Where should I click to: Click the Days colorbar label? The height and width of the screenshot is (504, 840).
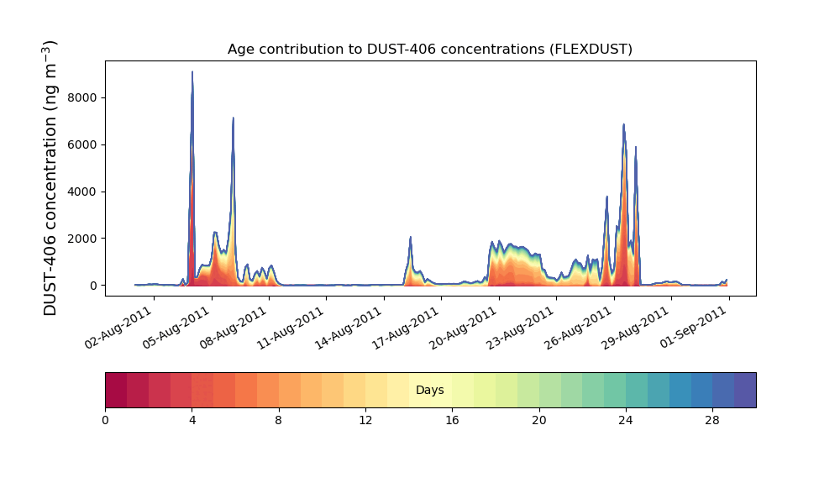(x=429, y=390)
